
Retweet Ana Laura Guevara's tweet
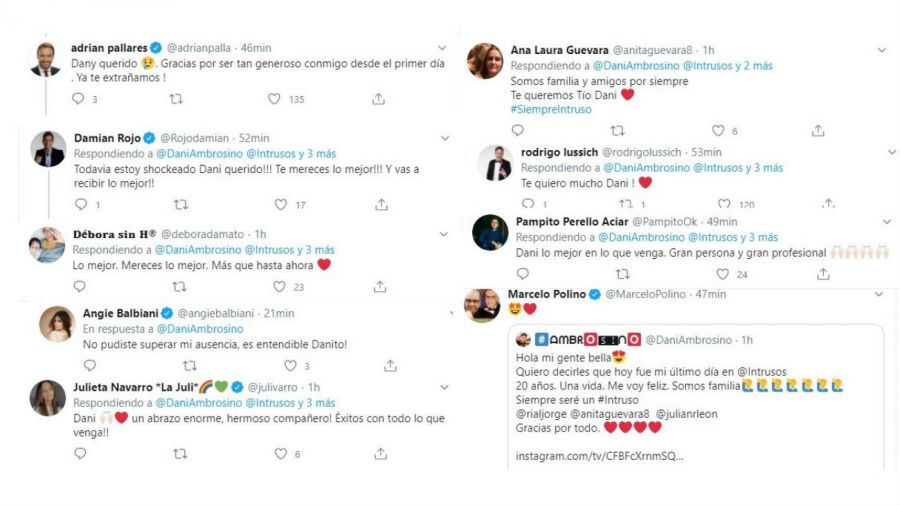(618, 130)
